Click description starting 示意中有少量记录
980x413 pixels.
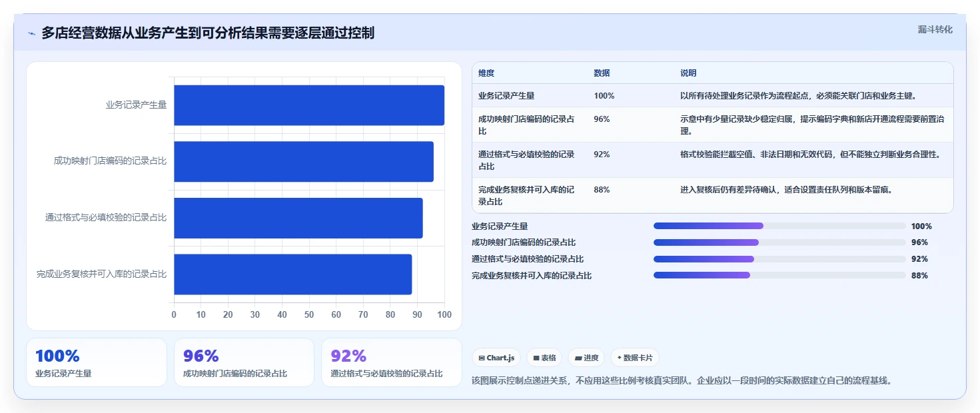point(812,125)
